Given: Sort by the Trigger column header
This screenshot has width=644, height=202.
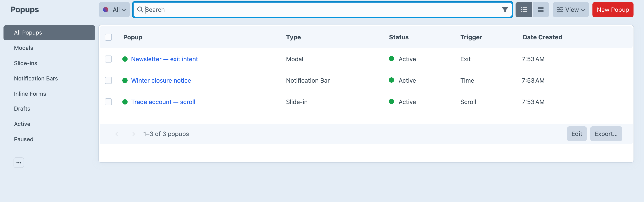Looking at the screenshot, I should (x=471, y=37).
